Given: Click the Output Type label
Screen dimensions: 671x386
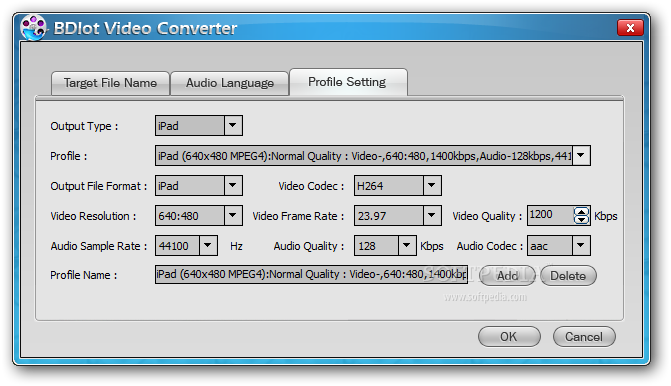Looking at the screenshot, I should click(x=84, y=127).
